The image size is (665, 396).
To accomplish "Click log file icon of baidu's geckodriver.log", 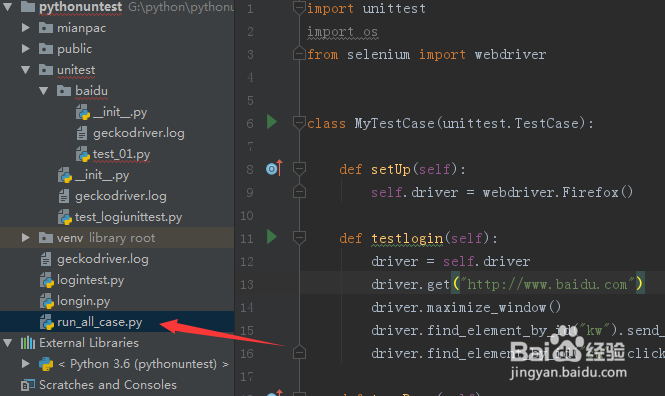I will (82, 133).
